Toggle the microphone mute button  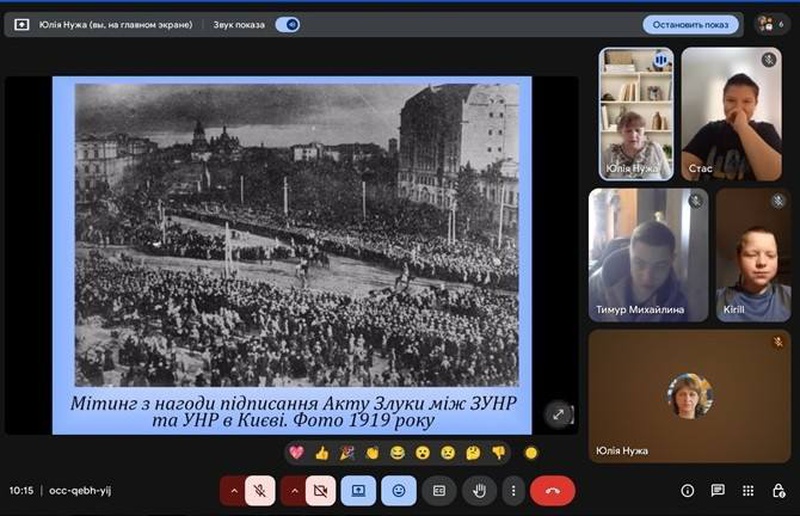(260, 491)
